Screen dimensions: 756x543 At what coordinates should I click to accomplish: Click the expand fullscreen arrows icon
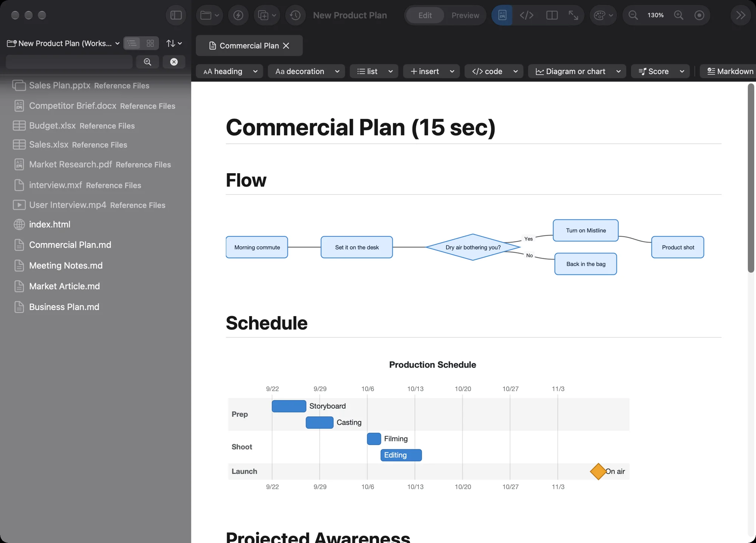coord(573,15)
